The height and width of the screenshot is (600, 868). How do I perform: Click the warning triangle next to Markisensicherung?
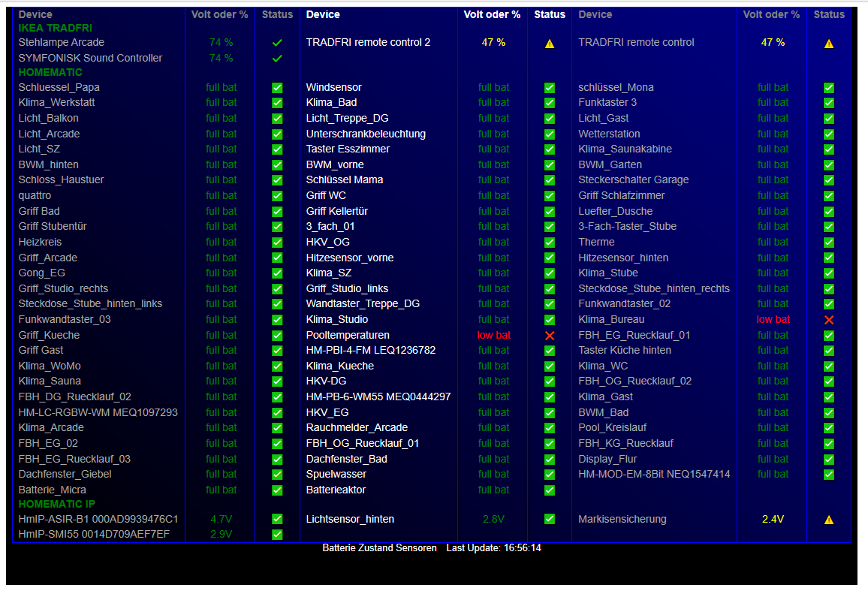[829, 520]
